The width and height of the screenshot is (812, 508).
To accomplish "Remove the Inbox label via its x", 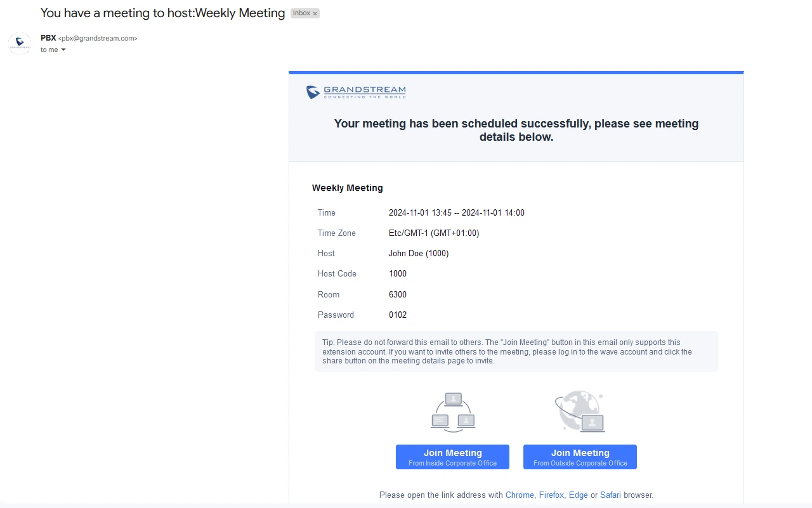I will tap(315, 13).
